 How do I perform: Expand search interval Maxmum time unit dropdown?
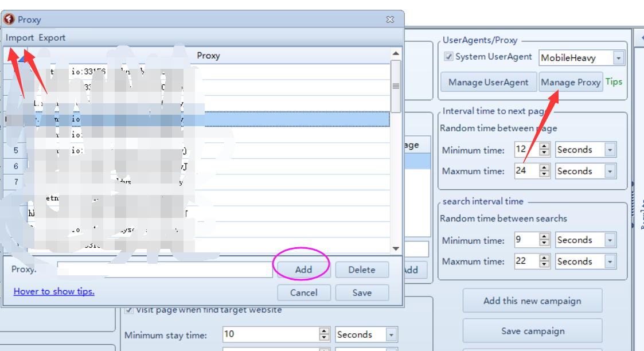[x=610, y=262]
